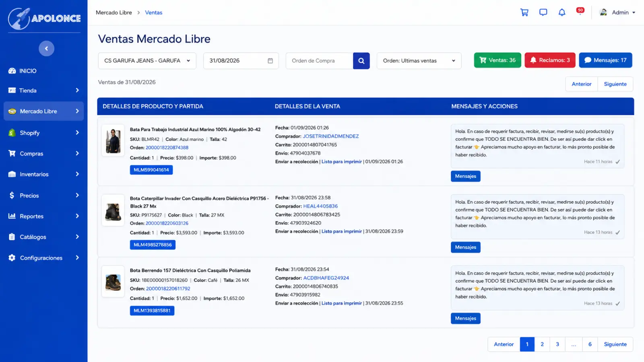Open Mensajes button for JOSETRINIDADMENDEZ sale
The width and height of the screenshot is (644, 362).
click(x=465, y=176)
